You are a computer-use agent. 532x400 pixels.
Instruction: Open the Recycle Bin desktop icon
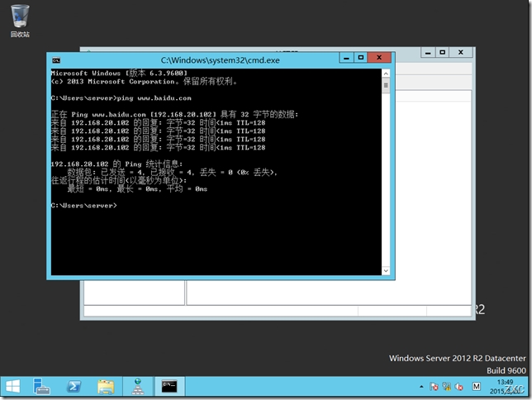tap(20, 21)
